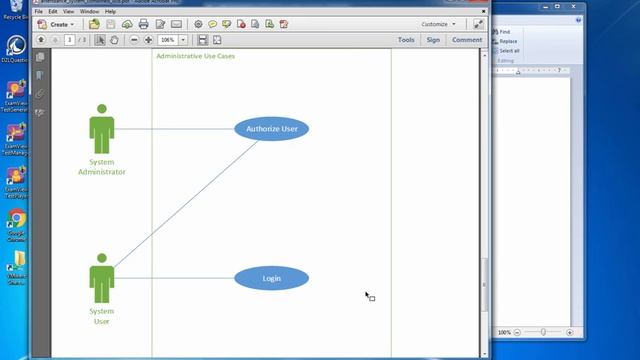Add a sticky note comment
Screen dimensions: 640x360
(x=212, y=24)
